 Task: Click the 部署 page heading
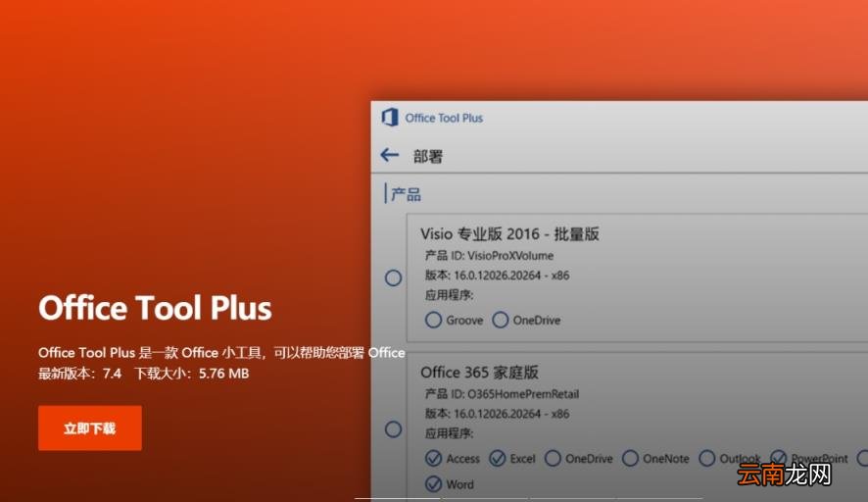coord(428,156)
